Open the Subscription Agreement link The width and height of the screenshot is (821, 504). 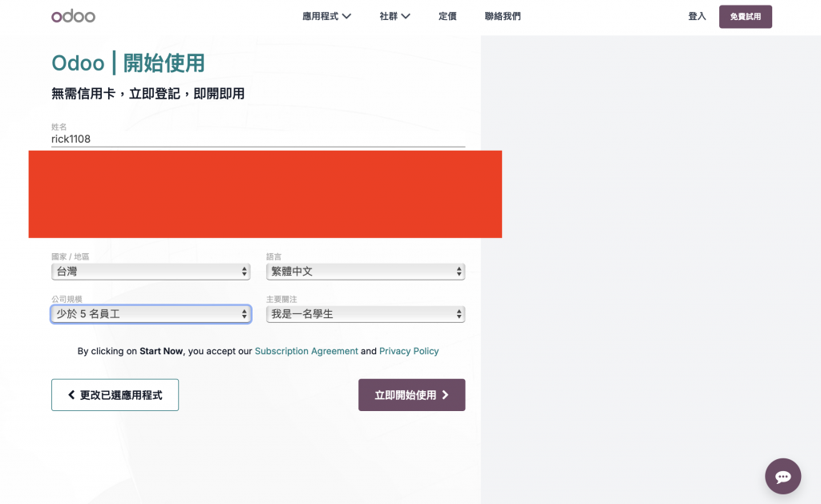click(306, 351)
